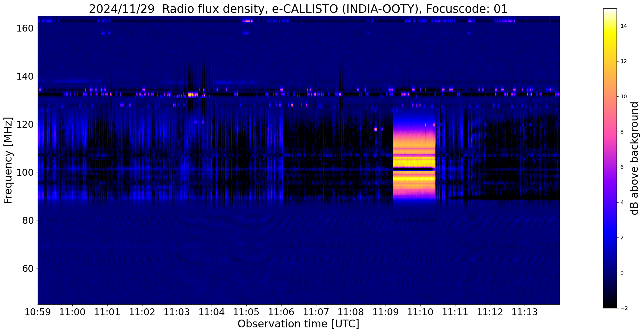Click the −2 colorbar tick label
The image size is (644, 333).
pyautogui.click(x=624, y=308)
